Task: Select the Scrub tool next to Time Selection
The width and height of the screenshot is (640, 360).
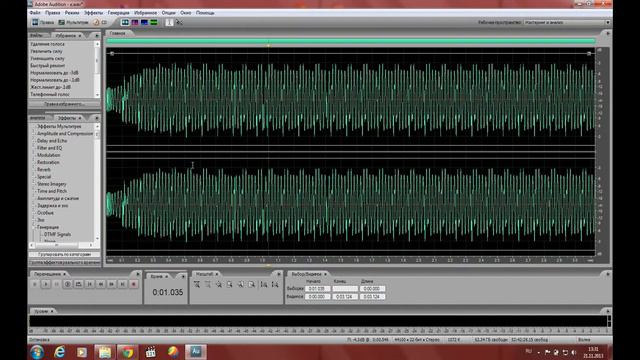Action: pyautogui.click(x=179, y=22)
